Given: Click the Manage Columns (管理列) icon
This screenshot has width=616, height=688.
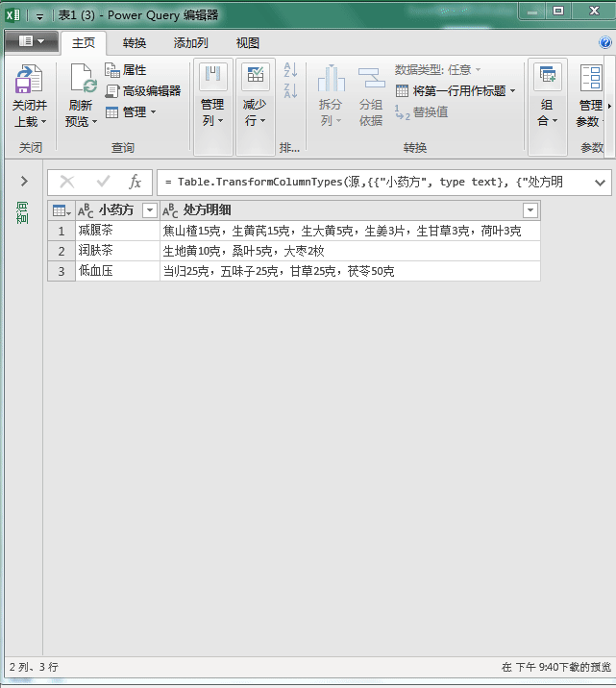Looking at the screenshot, I should click(212, 76).
